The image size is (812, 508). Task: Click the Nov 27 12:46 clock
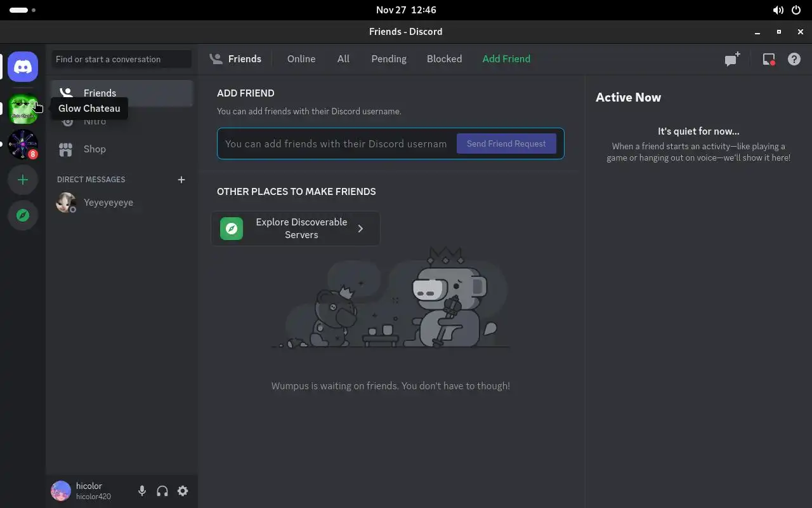coord(406,10)
